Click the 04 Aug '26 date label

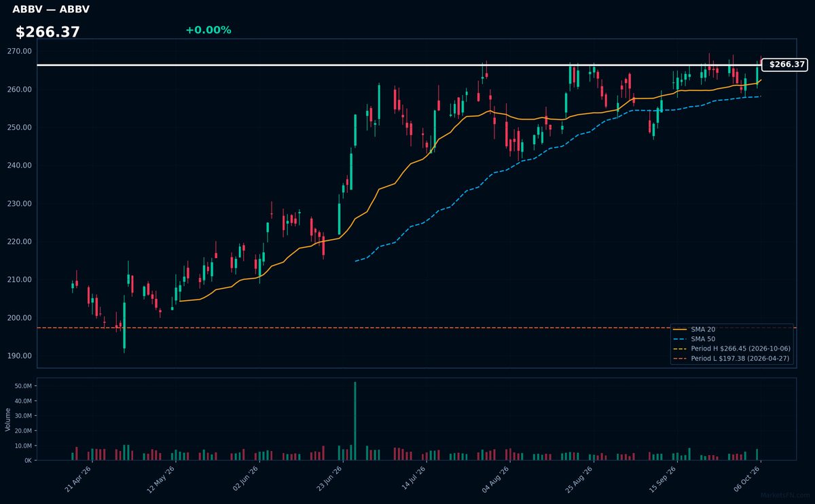click(496, 480)
